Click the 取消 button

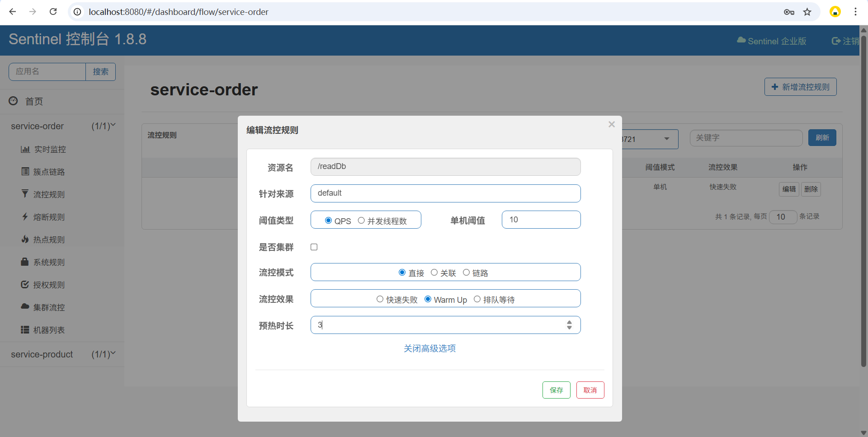(x=590, y=390)
